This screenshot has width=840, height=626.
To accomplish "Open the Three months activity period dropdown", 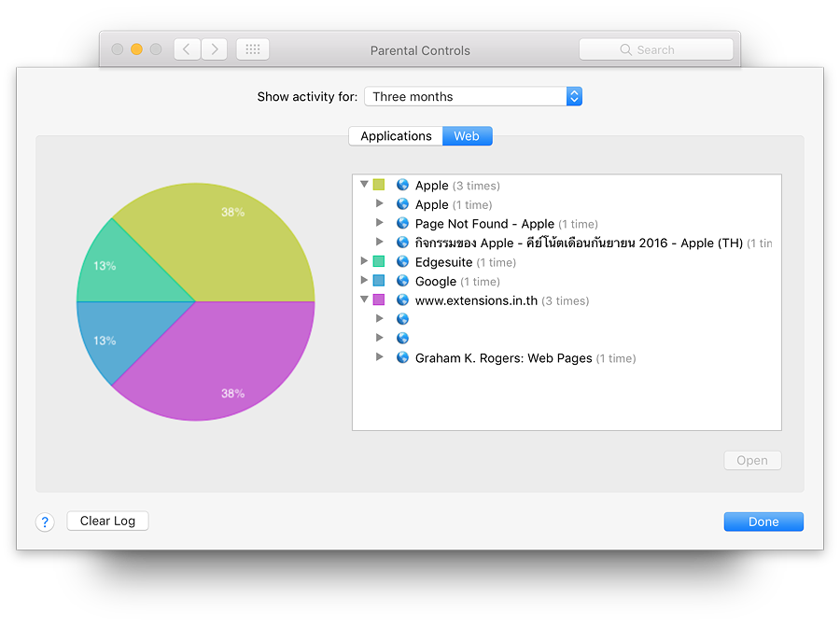I will point(473,96).
